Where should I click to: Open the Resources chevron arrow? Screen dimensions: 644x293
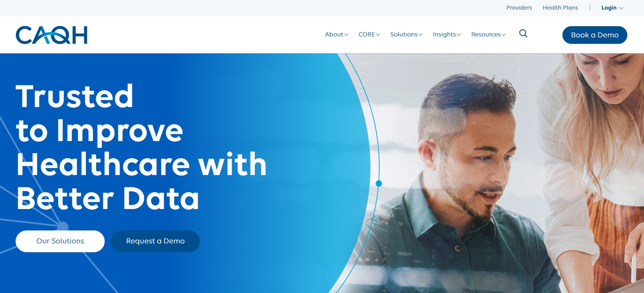tap(504, 35)
